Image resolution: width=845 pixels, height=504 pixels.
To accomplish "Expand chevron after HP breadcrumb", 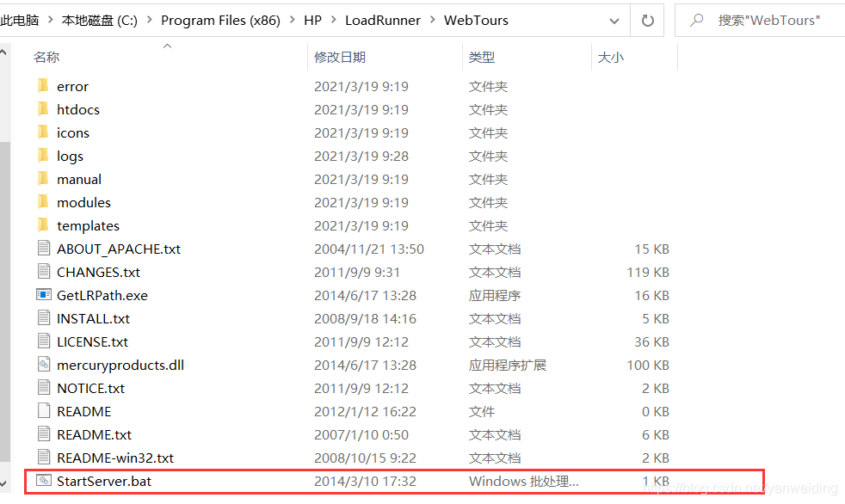I will [x=334, y=20].
